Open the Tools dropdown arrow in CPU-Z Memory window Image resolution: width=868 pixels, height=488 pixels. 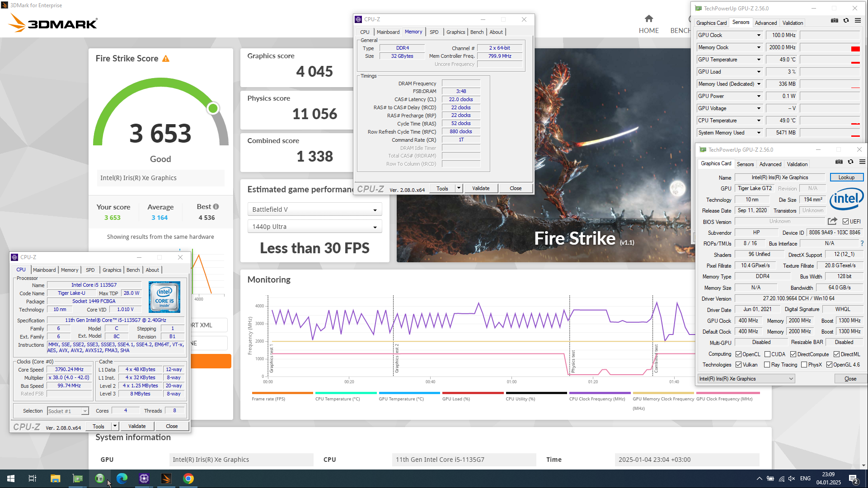click(x=459, y=188)
